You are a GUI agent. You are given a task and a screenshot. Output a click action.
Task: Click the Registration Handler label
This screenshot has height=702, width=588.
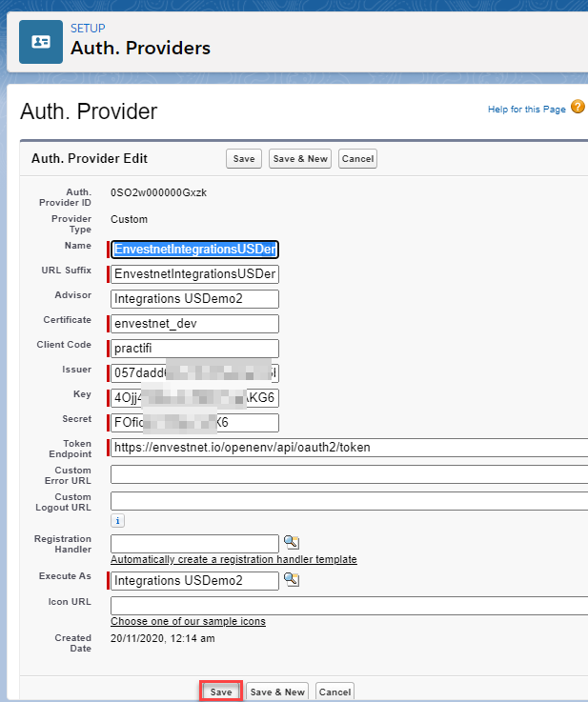point(63,544)
